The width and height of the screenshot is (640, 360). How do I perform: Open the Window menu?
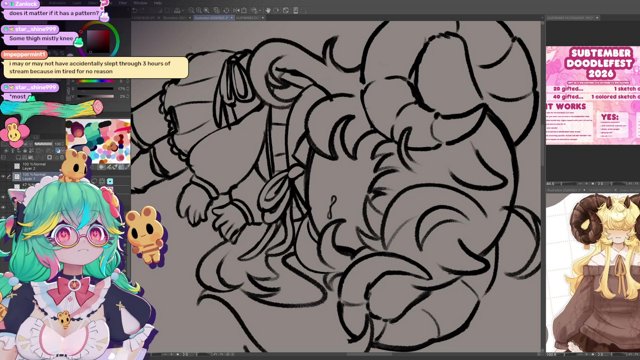pos(140,3)
